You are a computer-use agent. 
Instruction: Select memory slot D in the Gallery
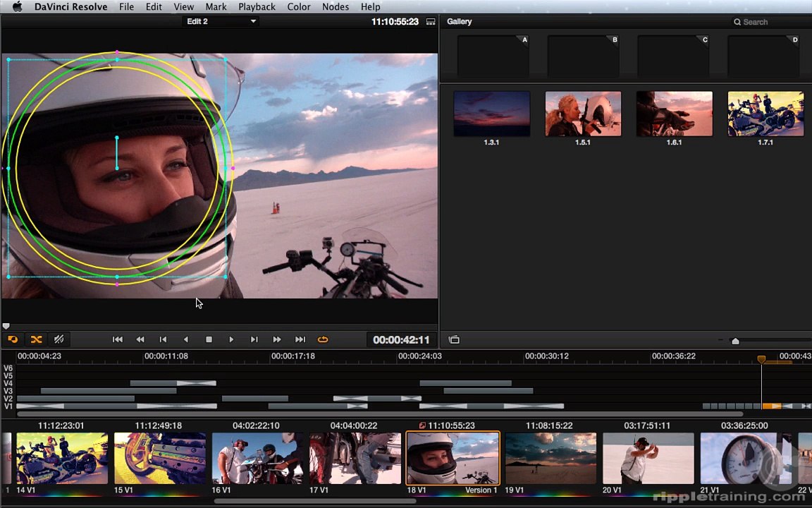pyautogui.click(x=763, y=56)
